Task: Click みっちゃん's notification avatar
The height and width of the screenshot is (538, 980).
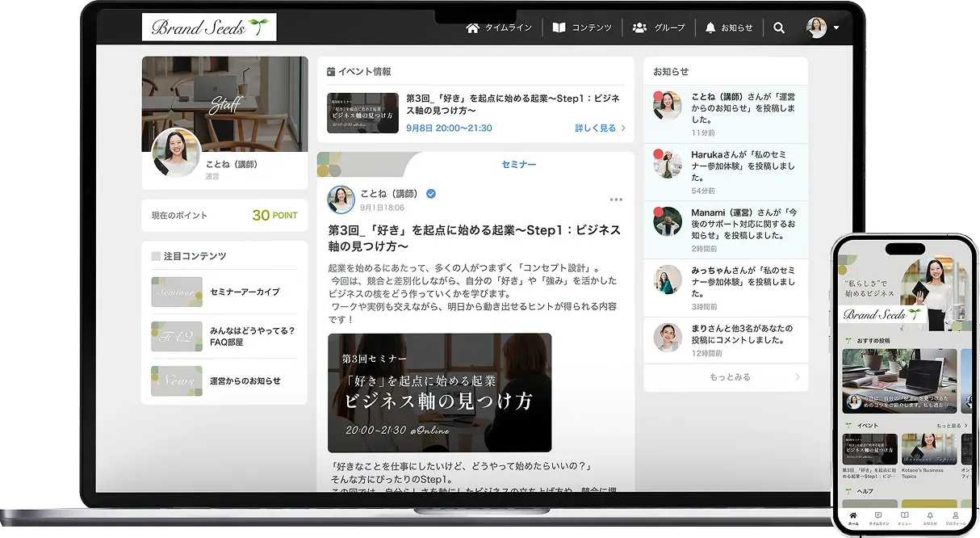Action: pyautogui.click(x=668, y=280)
